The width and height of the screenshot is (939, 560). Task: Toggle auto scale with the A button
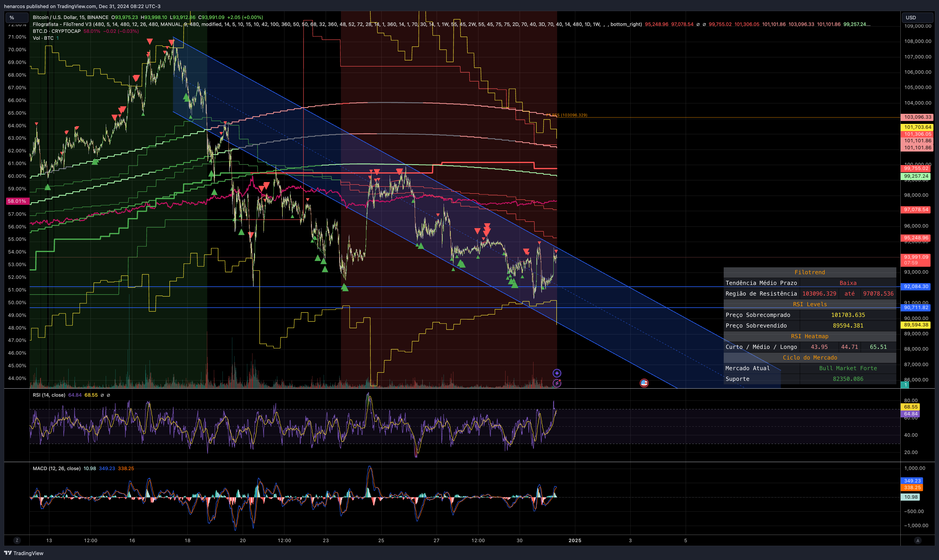tap(917, 540)
